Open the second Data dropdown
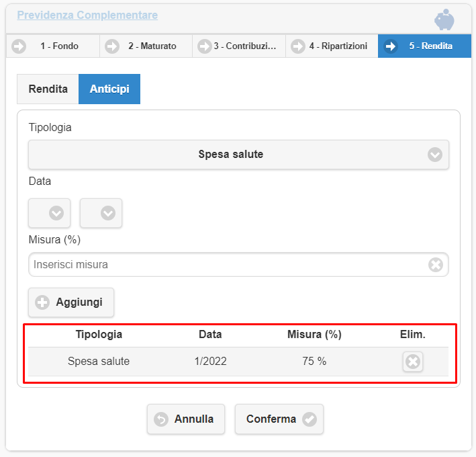 101,213
